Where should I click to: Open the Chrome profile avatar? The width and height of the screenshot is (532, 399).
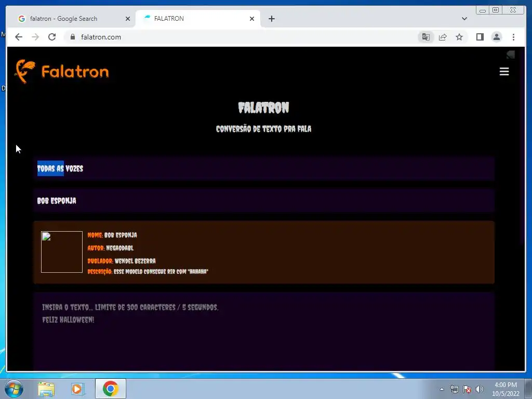click(x=497, y=37)
